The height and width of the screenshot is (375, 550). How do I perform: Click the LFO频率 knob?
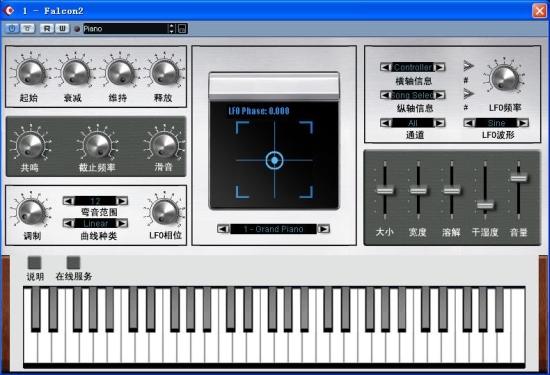tap(504, 78)
